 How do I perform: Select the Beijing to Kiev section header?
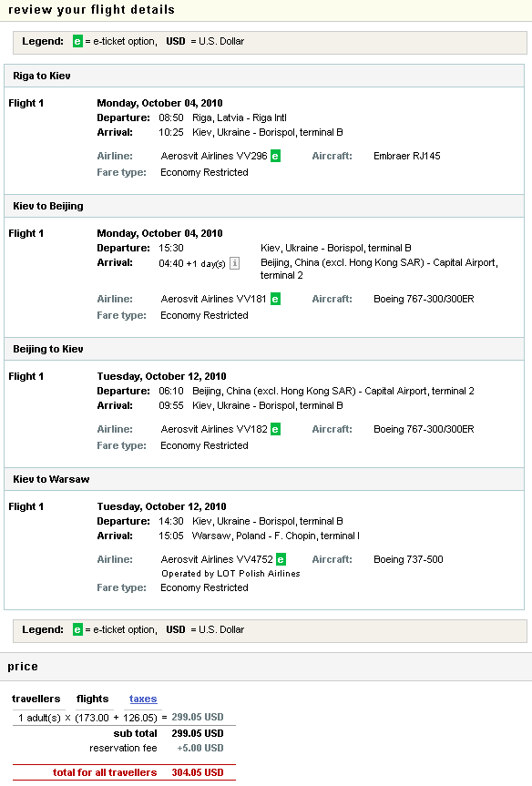click(x=264, y=349)
